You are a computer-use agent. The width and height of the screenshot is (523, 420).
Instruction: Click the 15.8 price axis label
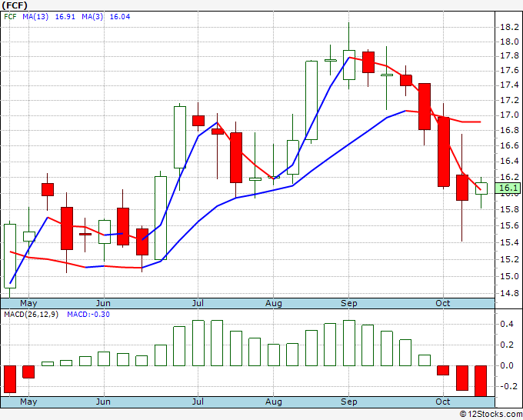(509, 209)
